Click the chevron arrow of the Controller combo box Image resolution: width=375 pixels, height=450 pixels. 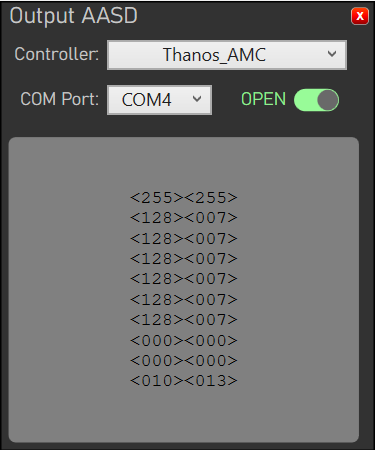tap(332, 54)
